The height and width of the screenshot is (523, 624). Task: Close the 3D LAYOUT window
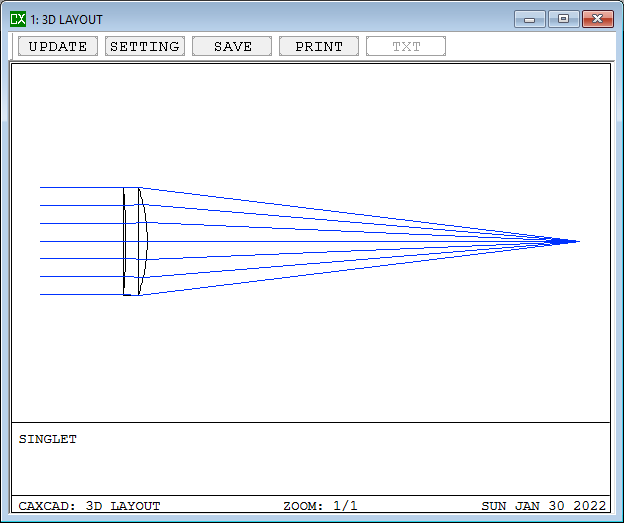tap(598, 19)
